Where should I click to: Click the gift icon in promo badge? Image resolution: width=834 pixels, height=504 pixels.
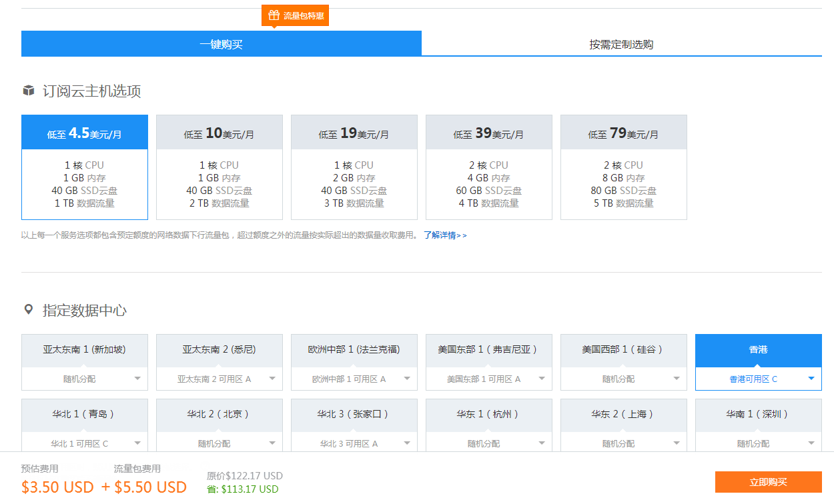[274, 15]
